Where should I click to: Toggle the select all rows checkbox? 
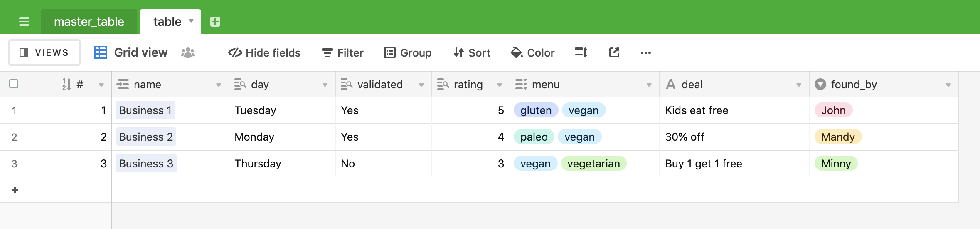coord(14,84)
